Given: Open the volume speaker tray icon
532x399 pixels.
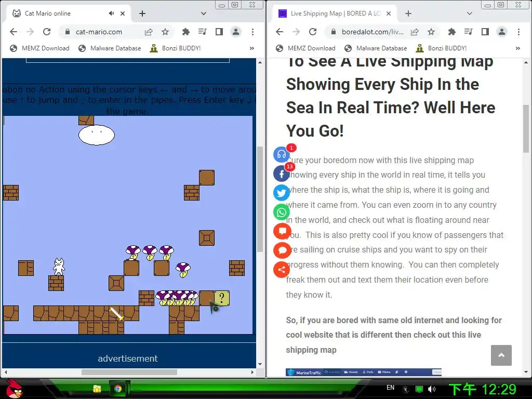Looking at the screenshot, I should (x=432, y=389).
